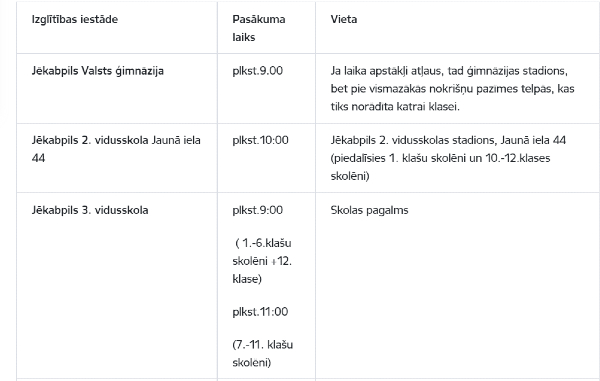Click the 'plkst.9:00' time entry

coord(258,210)
